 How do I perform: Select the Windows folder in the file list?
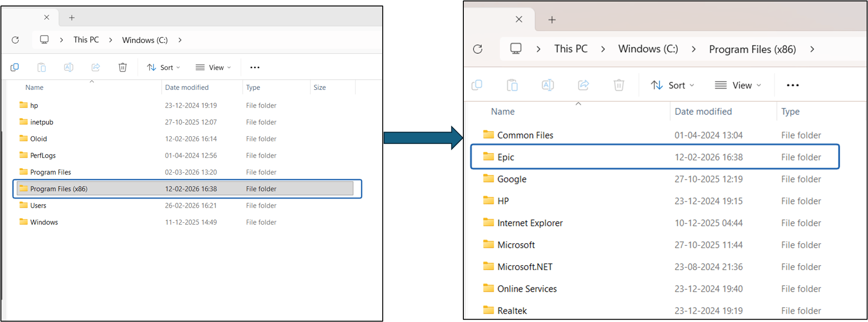click(x=186, y=222)
